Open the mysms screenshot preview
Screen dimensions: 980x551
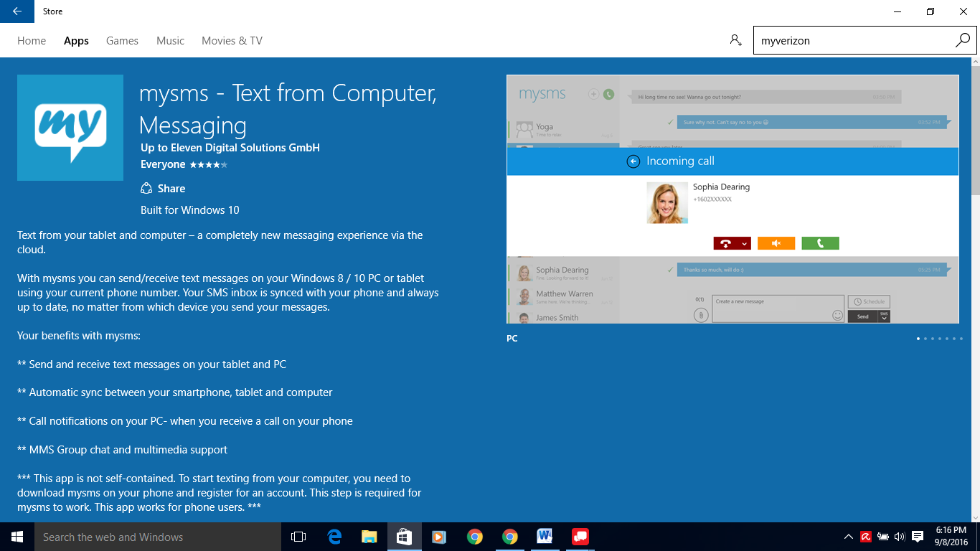point(732,199)
